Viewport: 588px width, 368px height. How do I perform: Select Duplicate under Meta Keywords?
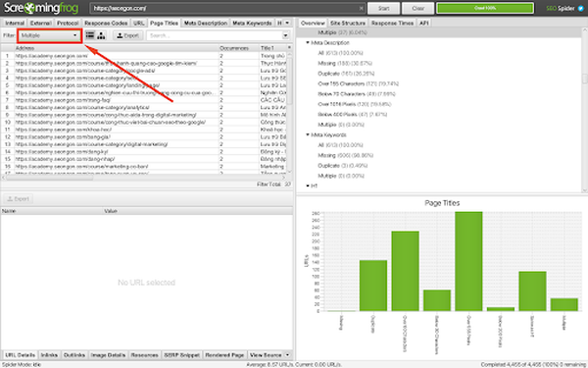[343, 166]
